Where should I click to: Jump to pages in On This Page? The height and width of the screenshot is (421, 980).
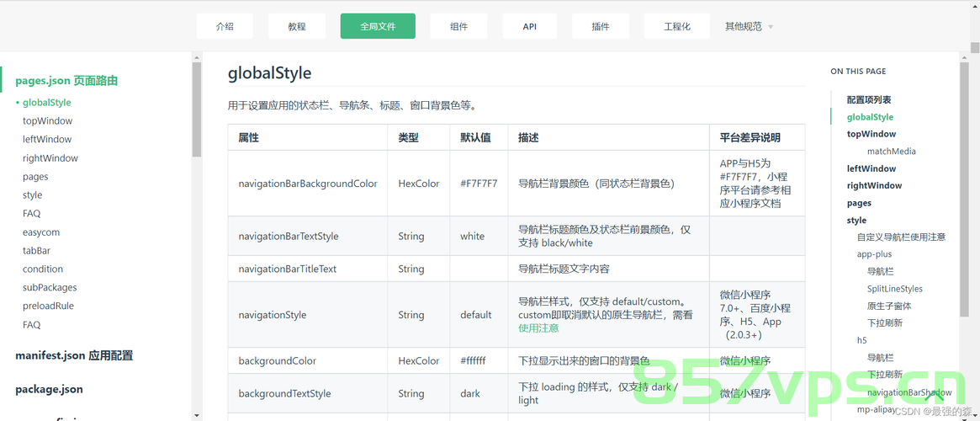coord(859,203)
